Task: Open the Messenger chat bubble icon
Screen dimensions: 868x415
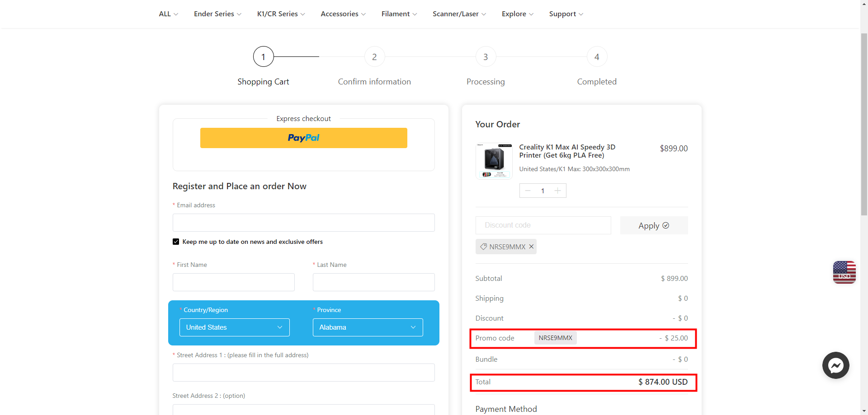Action: click(x=835, y=365)
